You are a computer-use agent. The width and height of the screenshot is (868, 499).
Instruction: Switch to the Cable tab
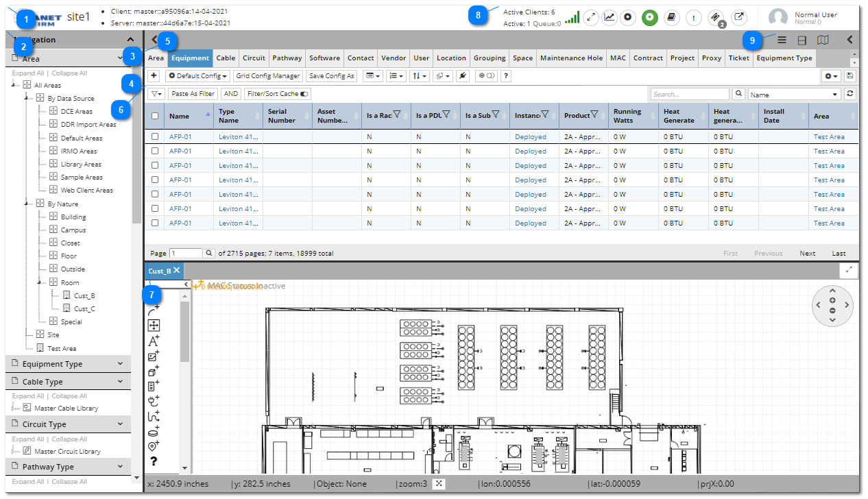coord(226,58)
